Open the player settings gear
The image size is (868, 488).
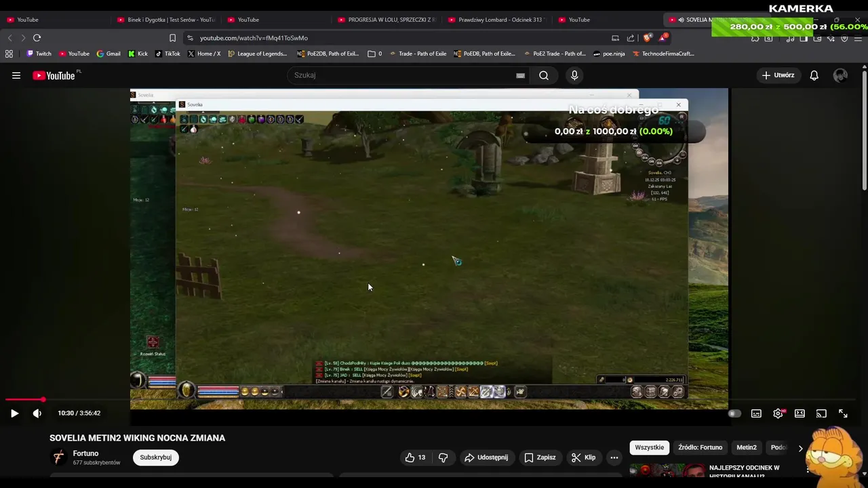778,413
